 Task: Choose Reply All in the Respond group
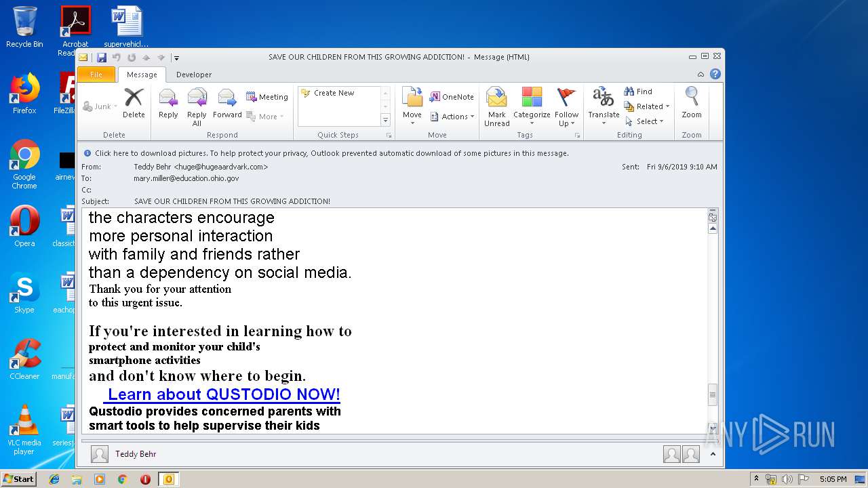[197, 107]
